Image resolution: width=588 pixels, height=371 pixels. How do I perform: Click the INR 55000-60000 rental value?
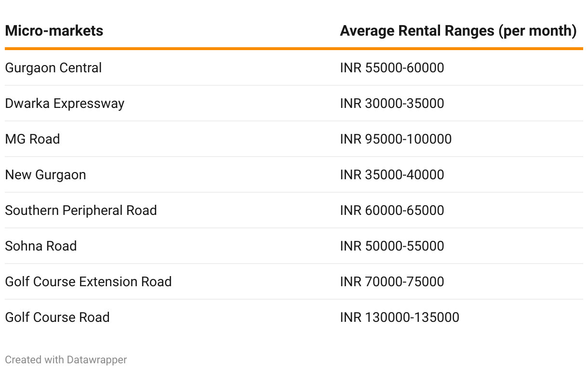[392, 67]
